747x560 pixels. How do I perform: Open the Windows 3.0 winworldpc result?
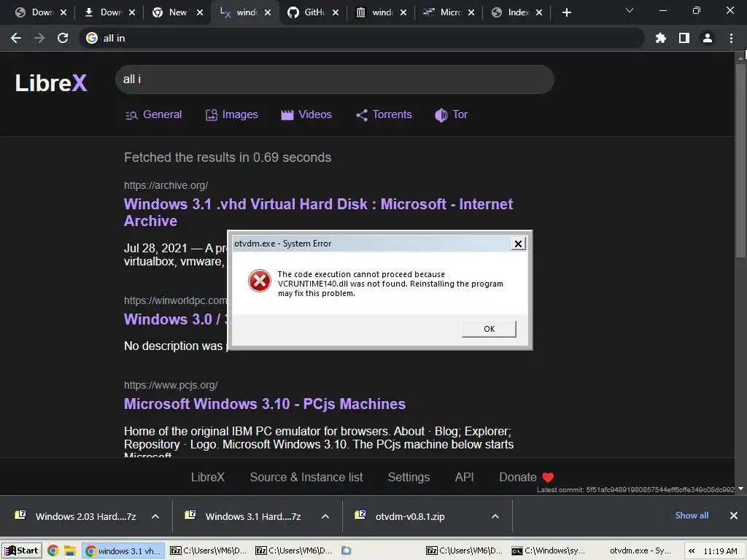point(175,319)
